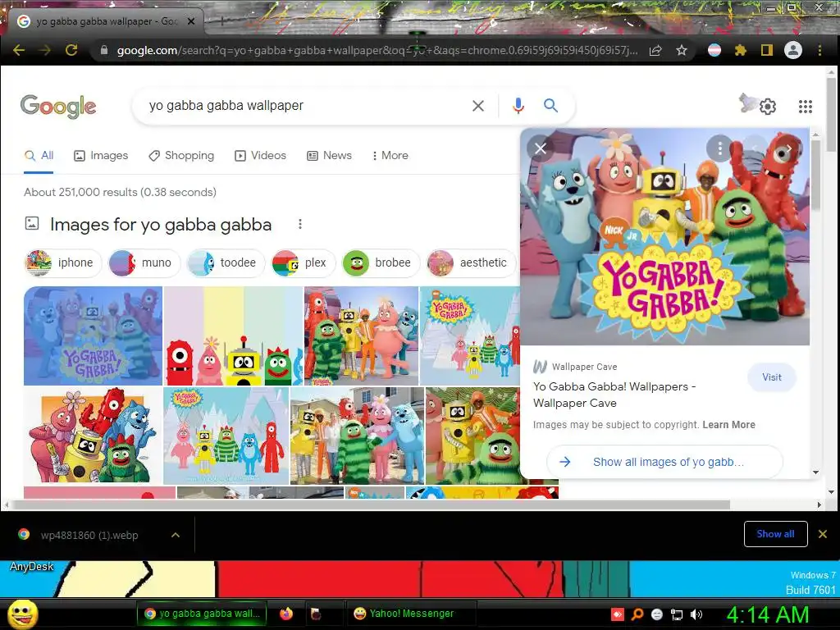
Task: Click Show all downloads button
Action: point(775,533)
